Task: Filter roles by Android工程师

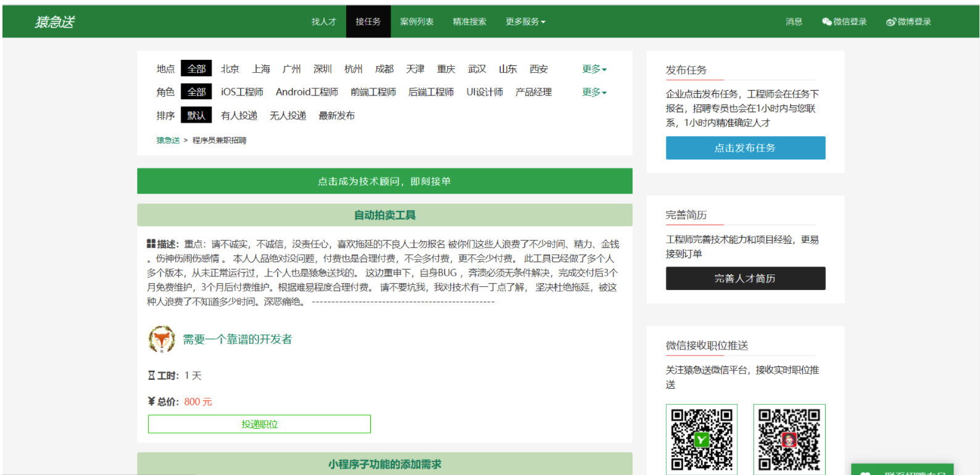Action: tap(307, 92)
